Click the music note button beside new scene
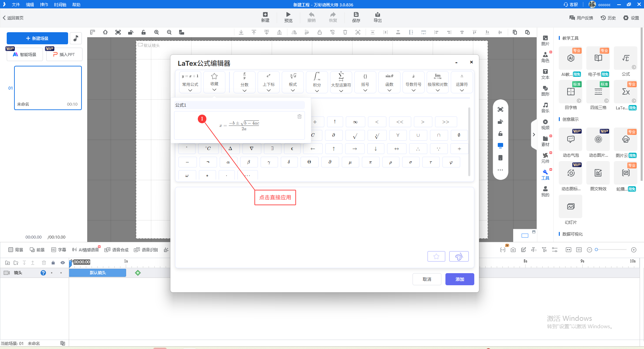The height and width of the screenshot is (349, 644). pyautogui.click(x=76, y=38)
